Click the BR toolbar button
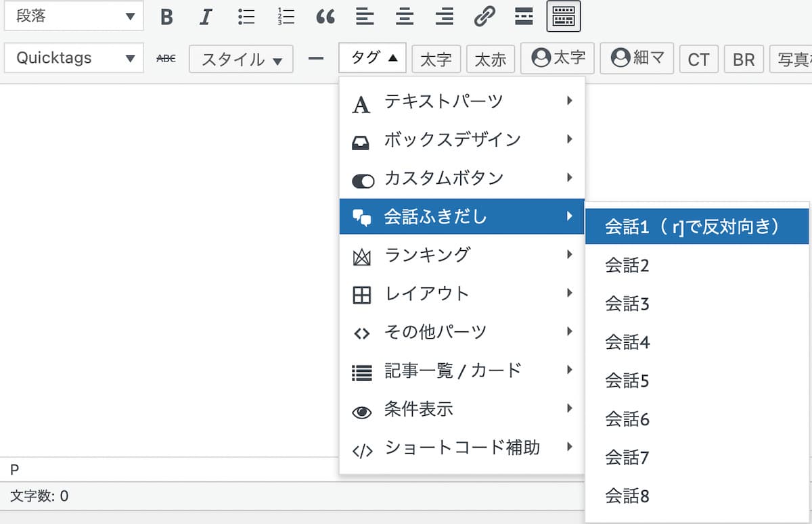Screen dimensions: 812x524 click(744, 59)
